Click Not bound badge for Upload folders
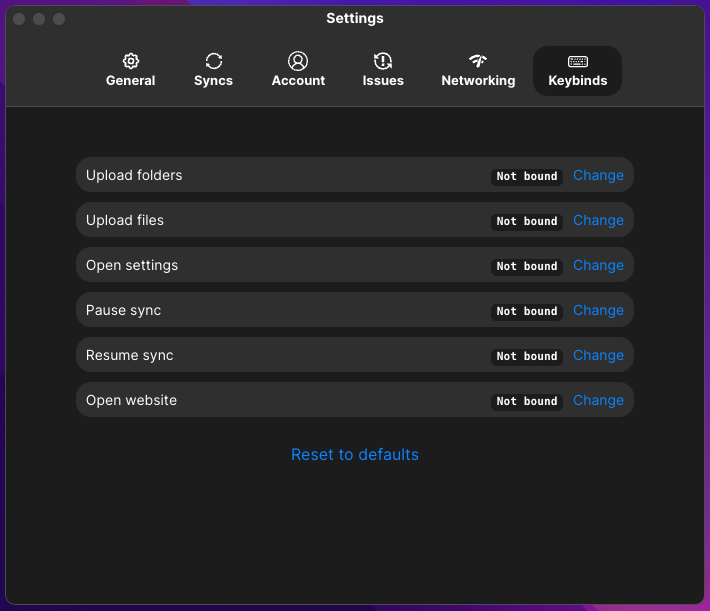 [527, 176]
